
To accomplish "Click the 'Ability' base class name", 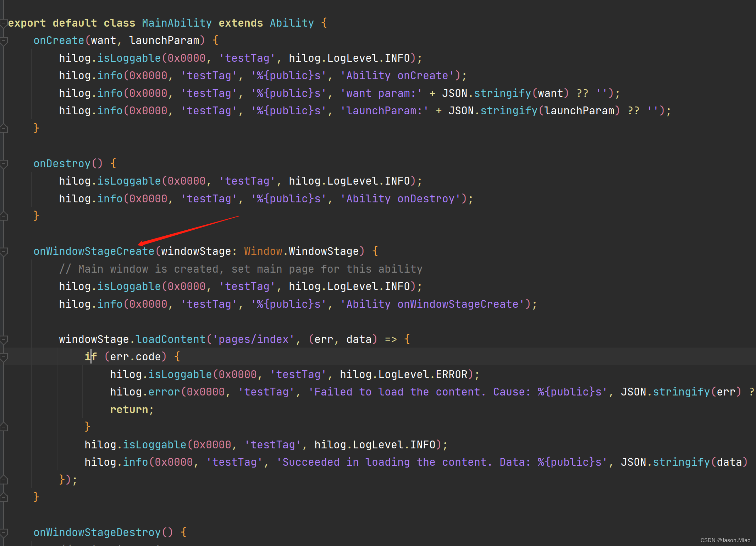I will tap(292, 23).
